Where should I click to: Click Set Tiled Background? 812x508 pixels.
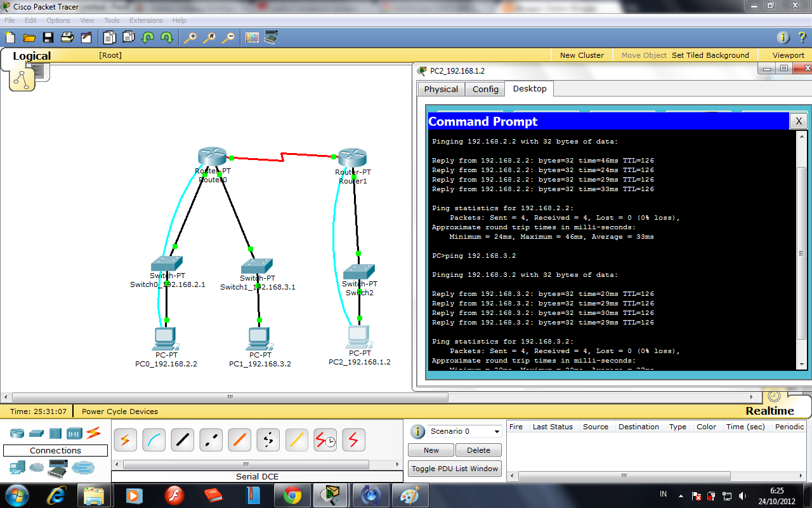coord(710,55)
